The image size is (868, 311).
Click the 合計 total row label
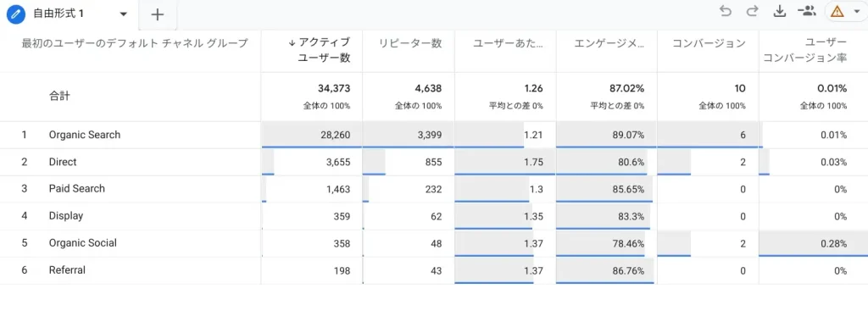click(59, 97)
